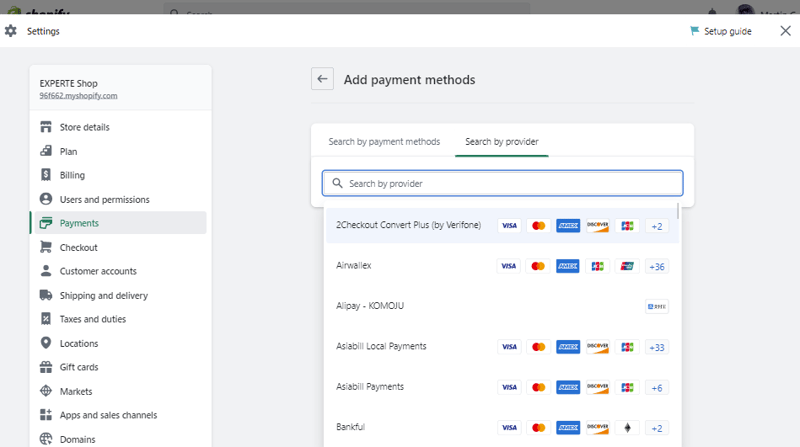This screenshot has width=800, height=447.
Task: Click the Locations pin icon
Action: [46, 343]
